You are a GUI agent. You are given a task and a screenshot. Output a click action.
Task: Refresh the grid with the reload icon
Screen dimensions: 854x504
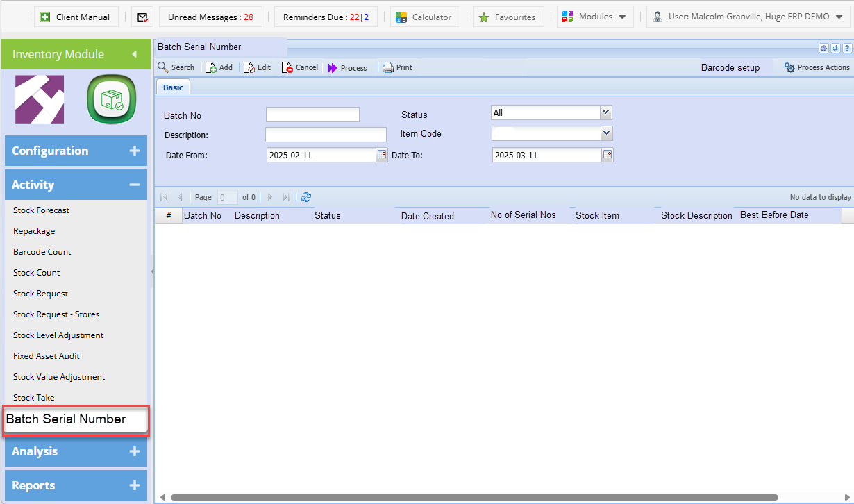pos(306,197)
